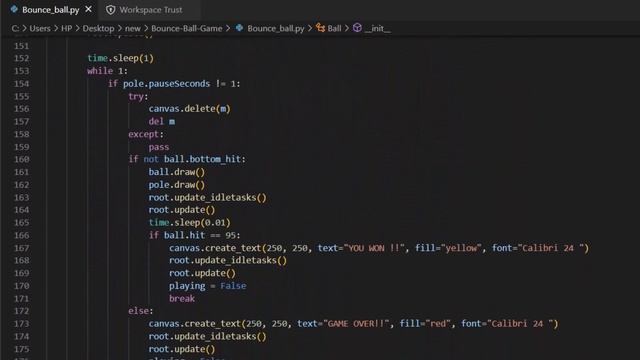Click line number 166

pyautogui.click(x=22, y=236)
